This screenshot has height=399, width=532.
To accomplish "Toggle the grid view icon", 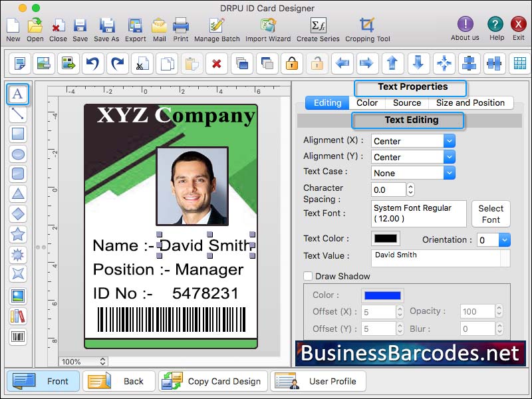I will (x=520, y=63).
